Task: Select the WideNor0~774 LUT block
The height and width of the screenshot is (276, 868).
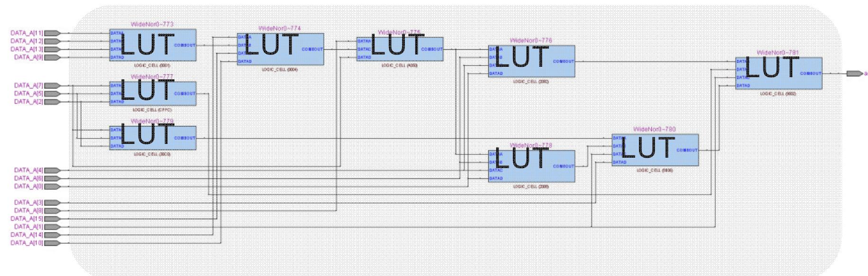Action: coord(281,49)
